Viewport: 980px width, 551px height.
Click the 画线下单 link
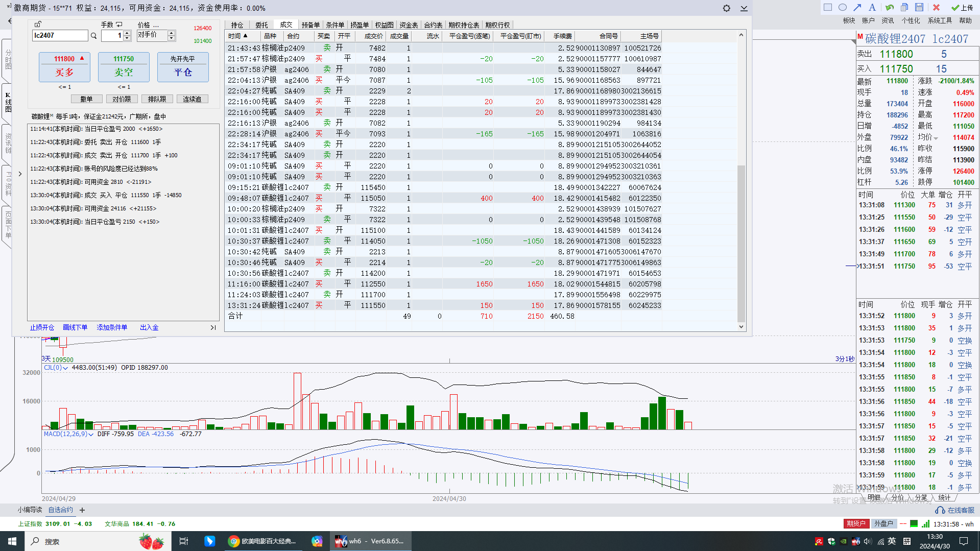point(75,328)
